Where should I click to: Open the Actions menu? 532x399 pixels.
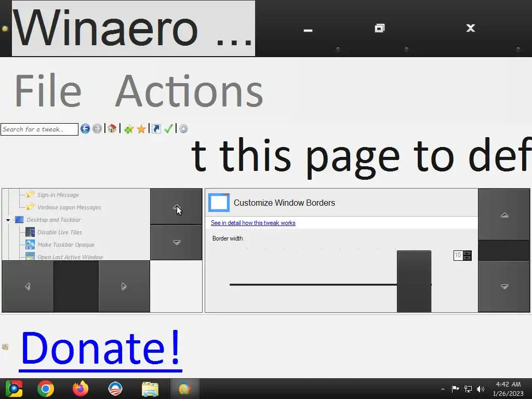[x=189, y=90]
